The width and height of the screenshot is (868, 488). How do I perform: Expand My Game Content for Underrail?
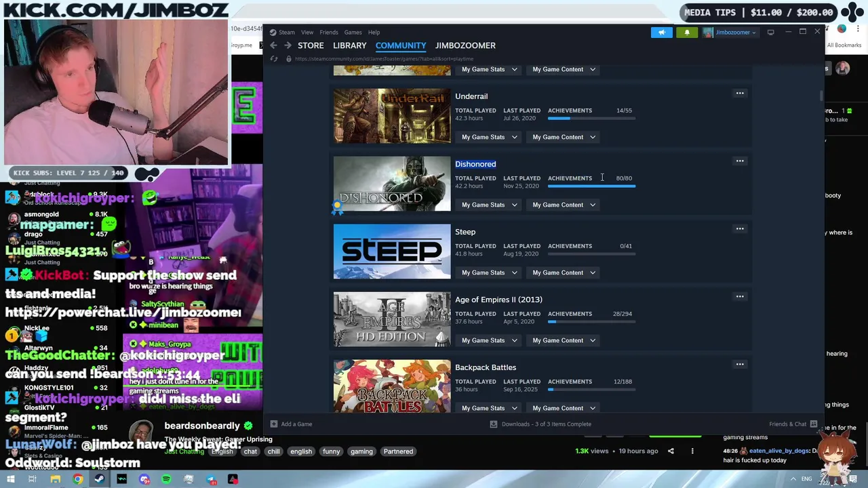click(564, 137)
